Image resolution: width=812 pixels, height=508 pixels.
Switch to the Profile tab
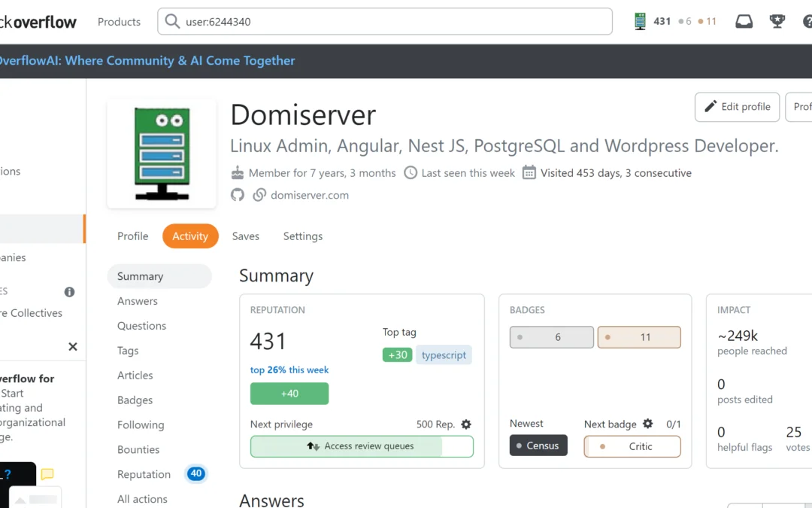point(132,236)
